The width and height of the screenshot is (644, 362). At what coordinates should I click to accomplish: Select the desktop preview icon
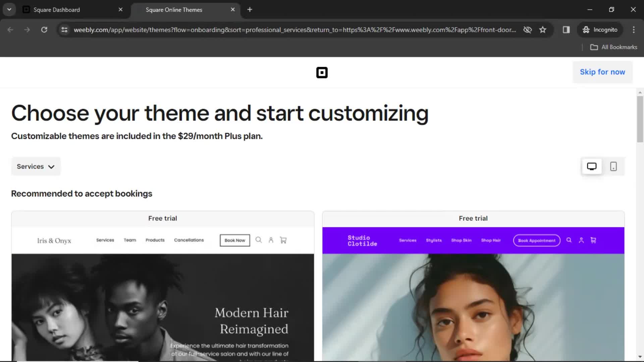click(x=592, y=166)
